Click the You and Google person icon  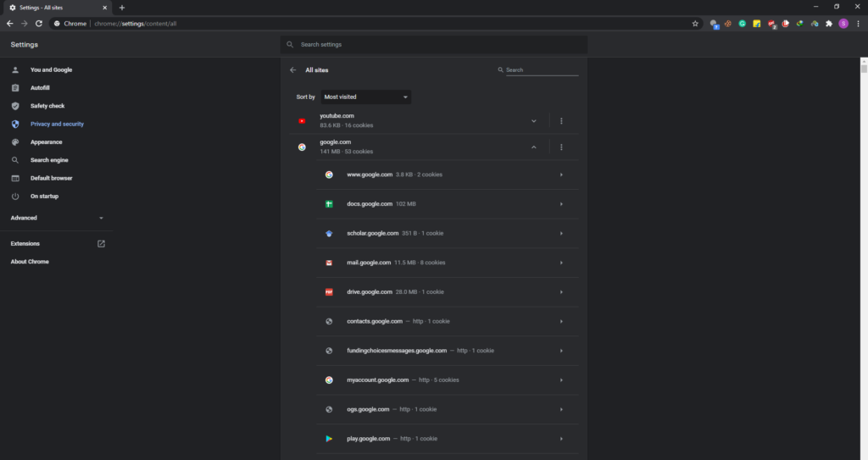[x=15, y=70]
